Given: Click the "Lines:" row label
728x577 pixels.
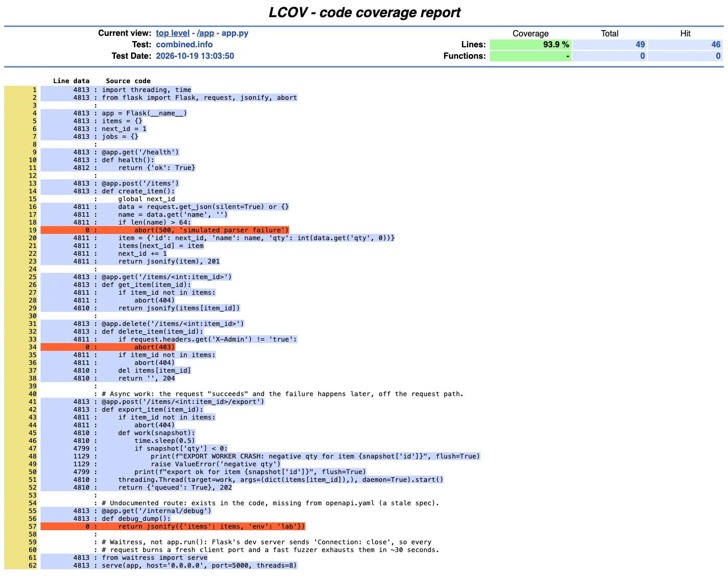Looking at the screenshot, I should (473, 45).
